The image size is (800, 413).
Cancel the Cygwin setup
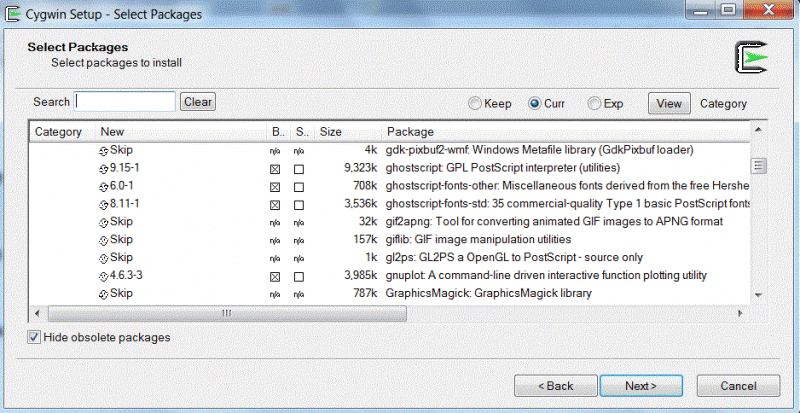tap(738, 386)
